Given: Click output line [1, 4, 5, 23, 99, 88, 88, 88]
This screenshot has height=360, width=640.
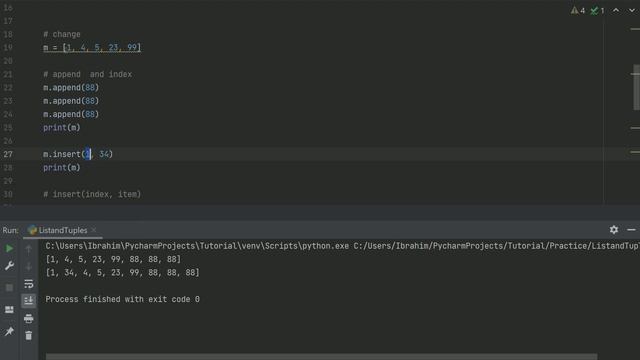Looking at the screenshot, I should 113,259.
